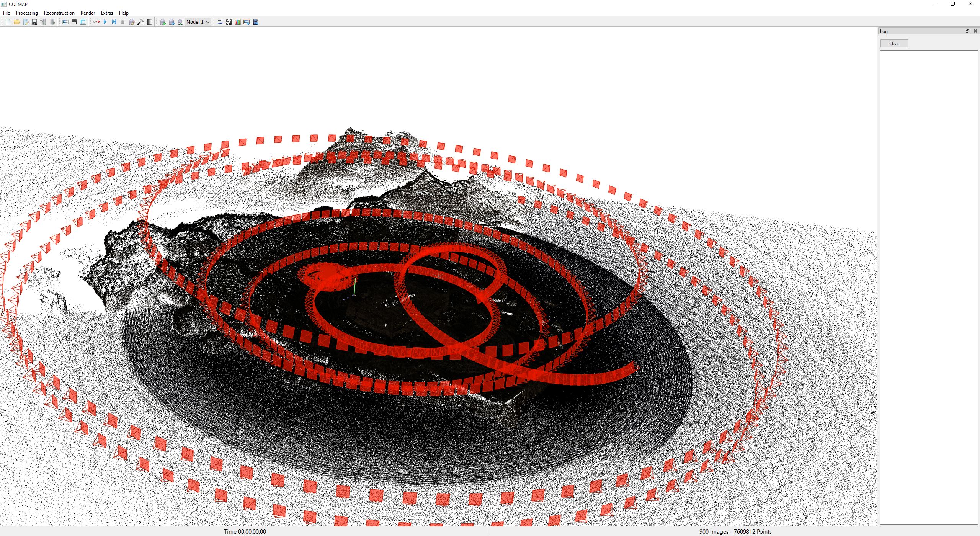980x536 pixels.
Task: Select the dense reconstruction hammer tool
Action: 141,22
